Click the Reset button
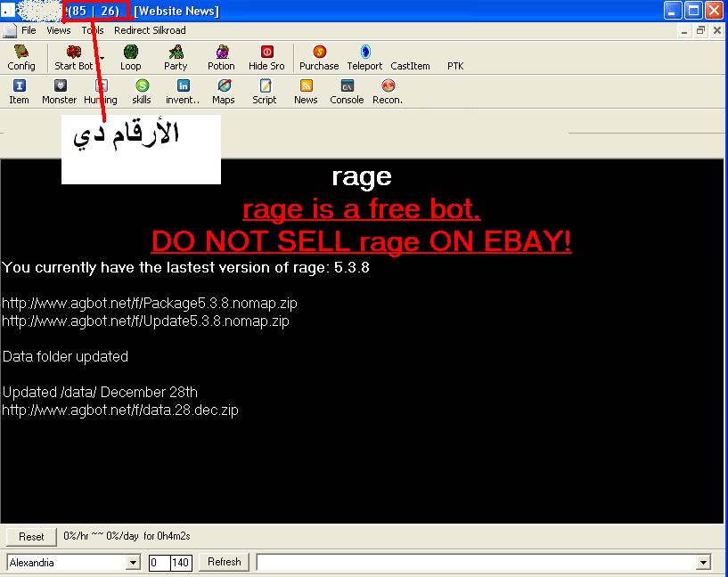Screen dimensions: 728x577 [31, 537]
